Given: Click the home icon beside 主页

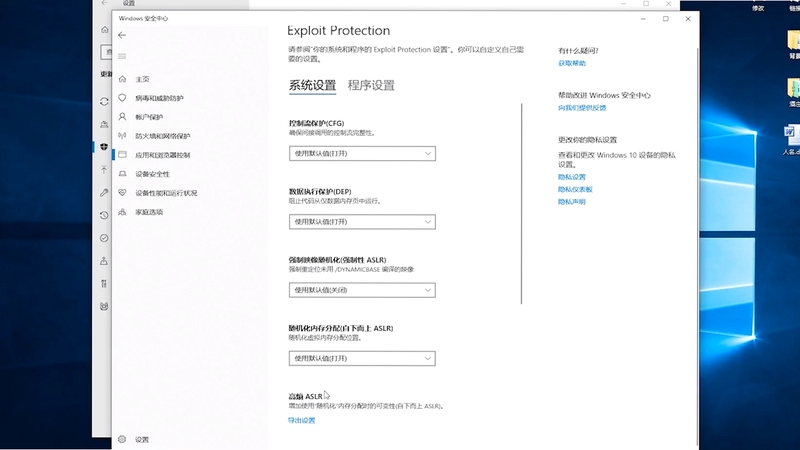Looking at the screenshot, I should tap(122, 79).
